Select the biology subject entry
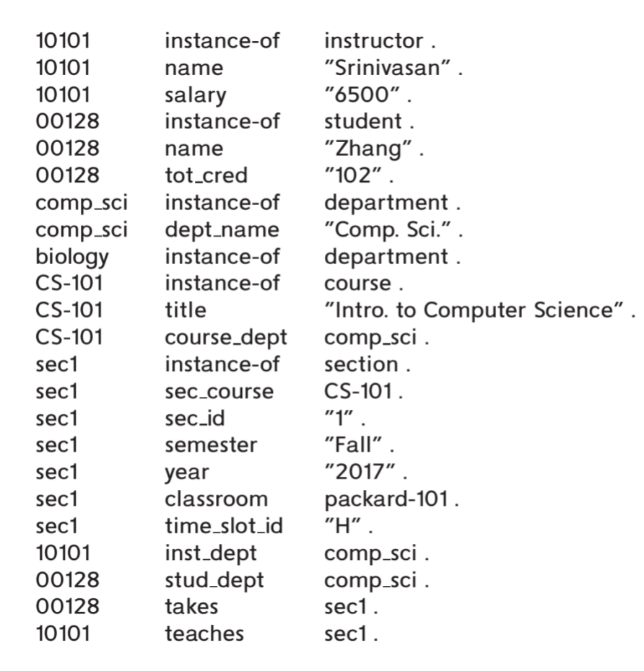Screen dimensions: 644x671 pyautogui.click(x=72, y=258)
